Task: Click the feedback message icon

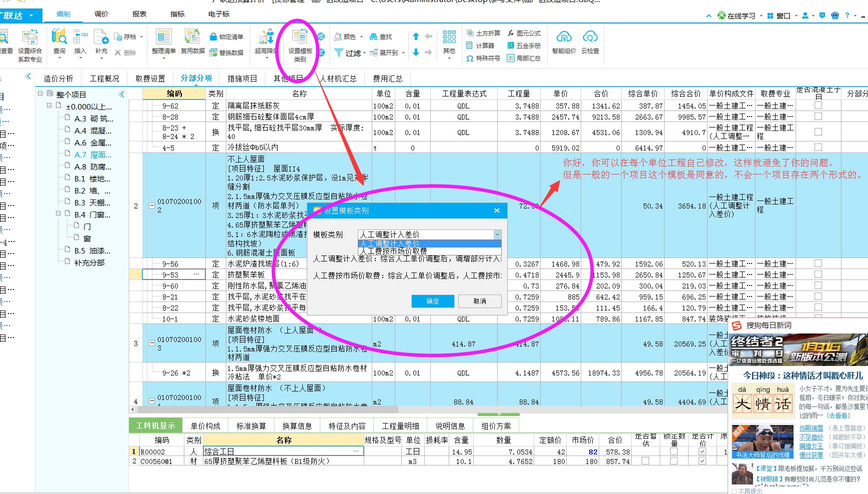Action: point(822,15)
